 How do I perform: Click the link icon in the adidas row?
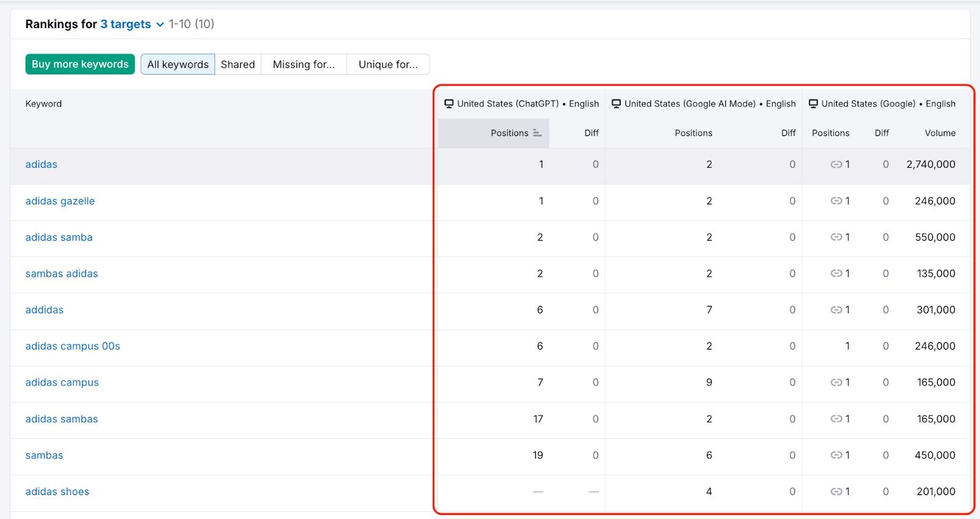point(836,165)
